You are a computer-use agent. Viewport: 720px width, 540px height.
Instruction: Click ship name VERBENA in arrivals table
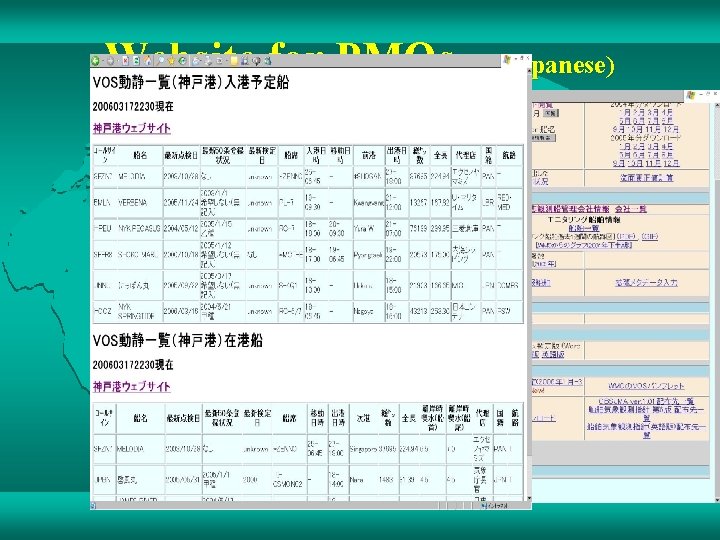pyautogui.click(x=132, y=202)
